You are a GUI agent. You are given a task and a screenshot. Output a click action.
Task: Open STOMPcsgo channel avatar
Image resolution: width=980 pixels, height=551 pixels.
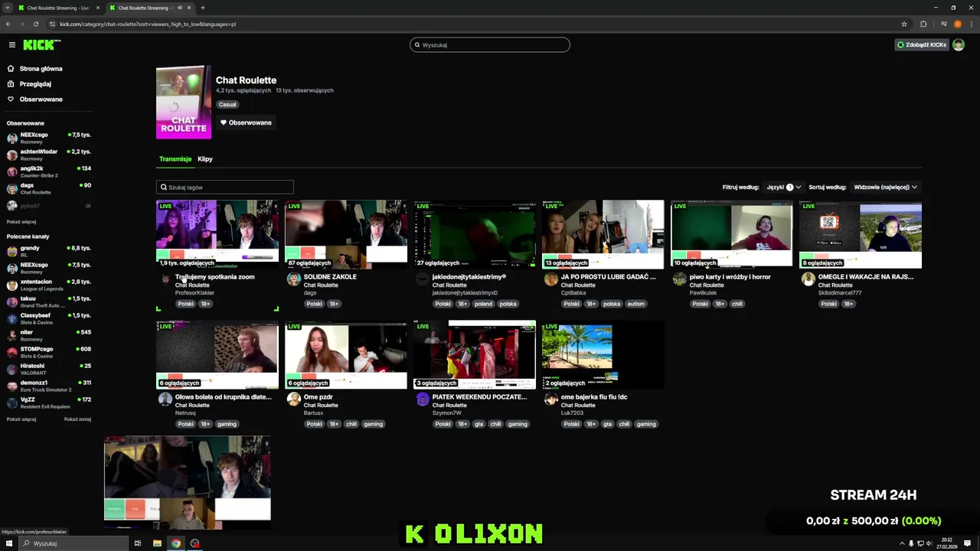(x=12, y=353)
